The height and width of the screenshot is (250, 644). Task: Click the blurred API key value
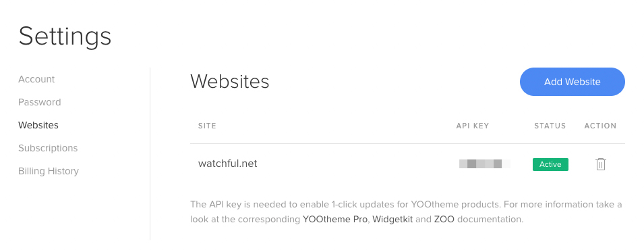(485, 164)
